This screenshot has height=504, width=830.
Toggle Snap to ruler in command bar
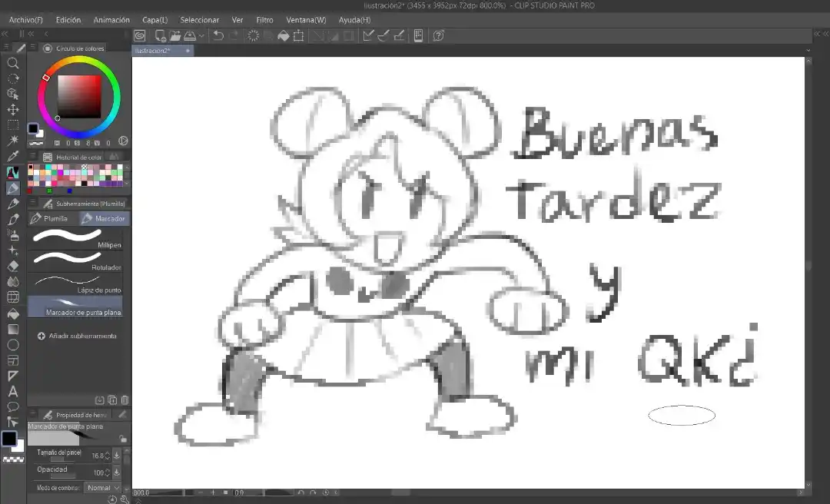pyautogui.click(x=368, y=35)
